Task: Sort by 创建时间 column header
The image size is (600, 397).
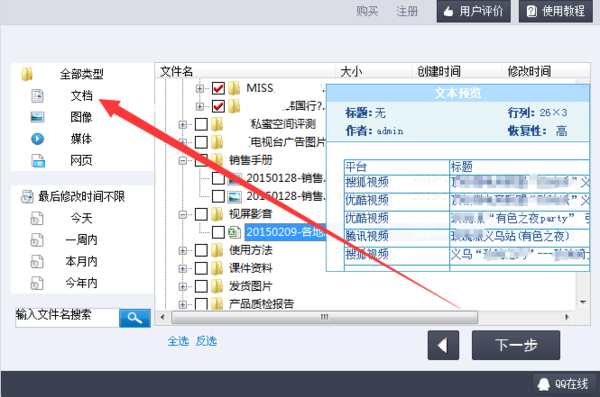Action: pyautogui.click(x=457, y=71)
